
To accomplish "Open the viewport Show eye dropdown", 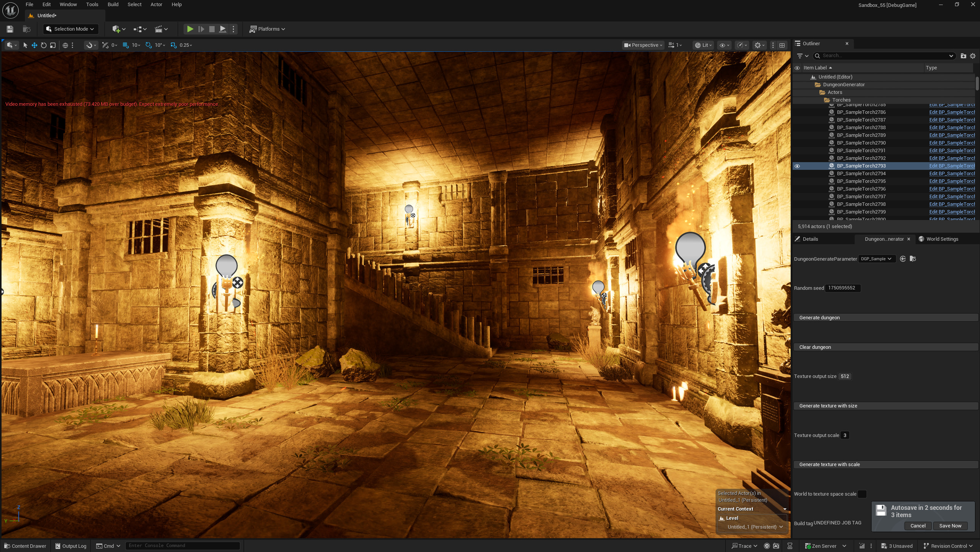I will (724, 45).
